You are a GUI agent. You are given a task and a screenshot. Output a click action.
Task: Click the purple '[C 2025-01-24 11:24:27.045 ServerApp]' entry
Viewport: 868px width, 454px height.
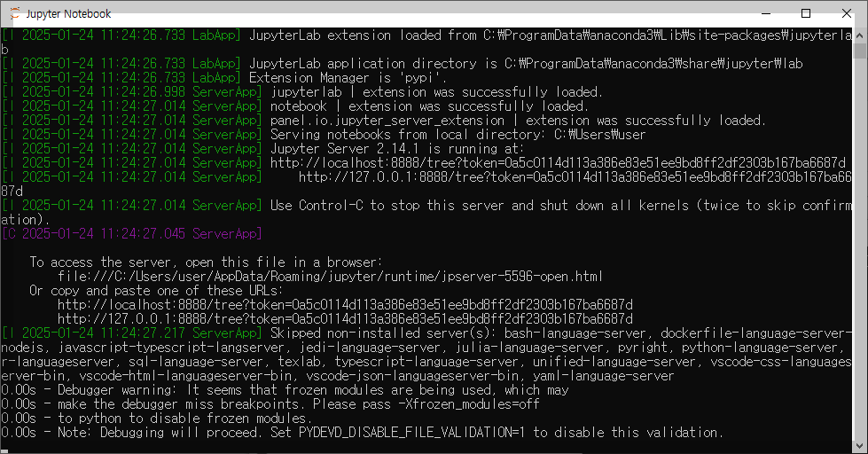pos(132,233)
